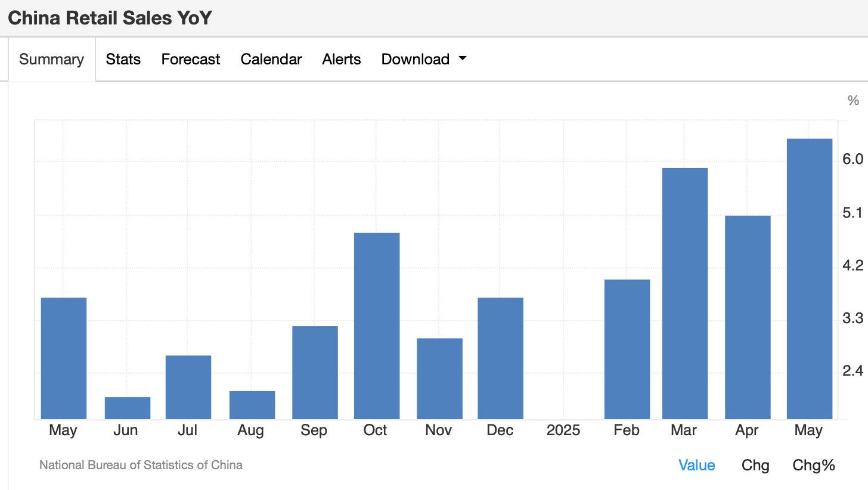Switch chart to Chg view
The height and width of the screenshot is (490, 868).
point(755,465)
